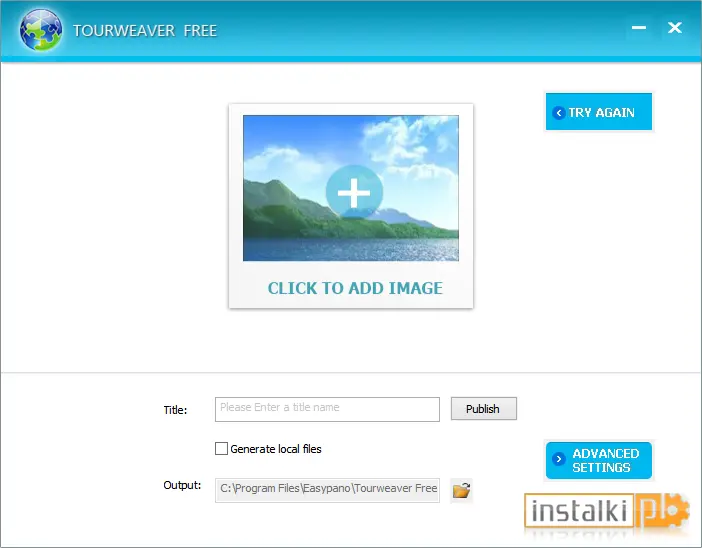Open the output folder browse icon
Viewport: 702px width, 548px height.
point(461,490)
